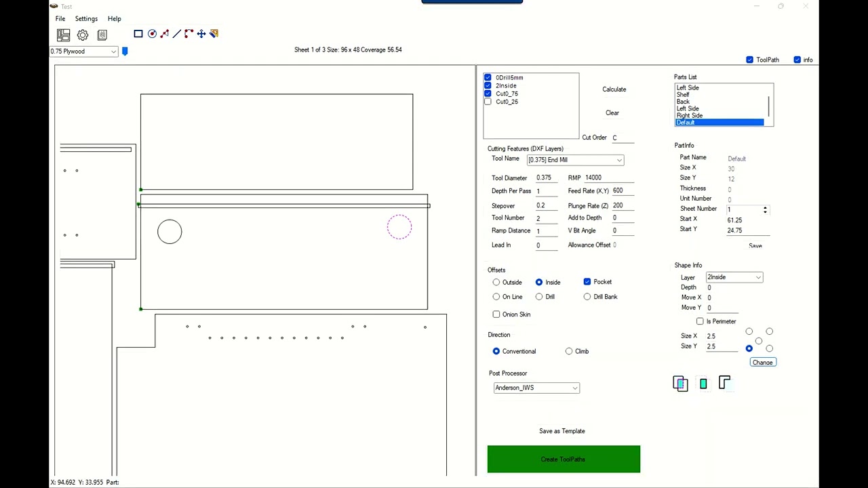This screenshot has height=488, width=868.
Task: Select the circle drawing tool
Action: tap(152, 34)
